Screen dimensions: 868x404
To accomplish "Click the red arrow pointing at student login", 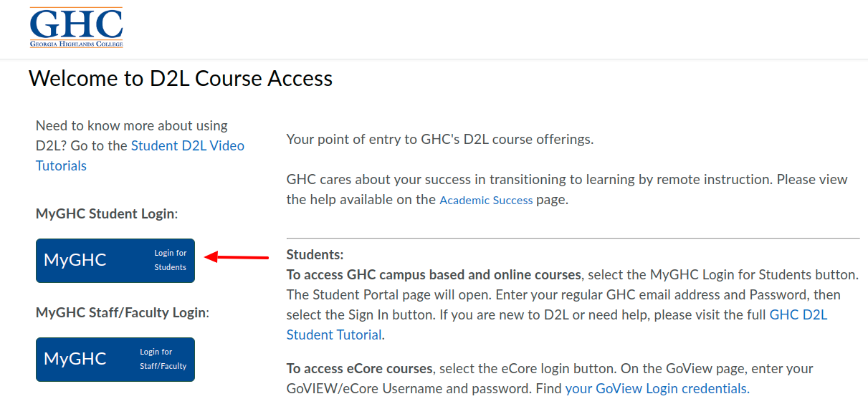I will 237,256.
